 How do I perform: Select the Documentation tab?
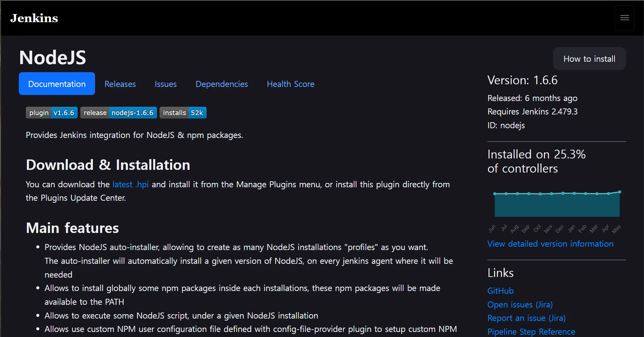click(57, 84)
